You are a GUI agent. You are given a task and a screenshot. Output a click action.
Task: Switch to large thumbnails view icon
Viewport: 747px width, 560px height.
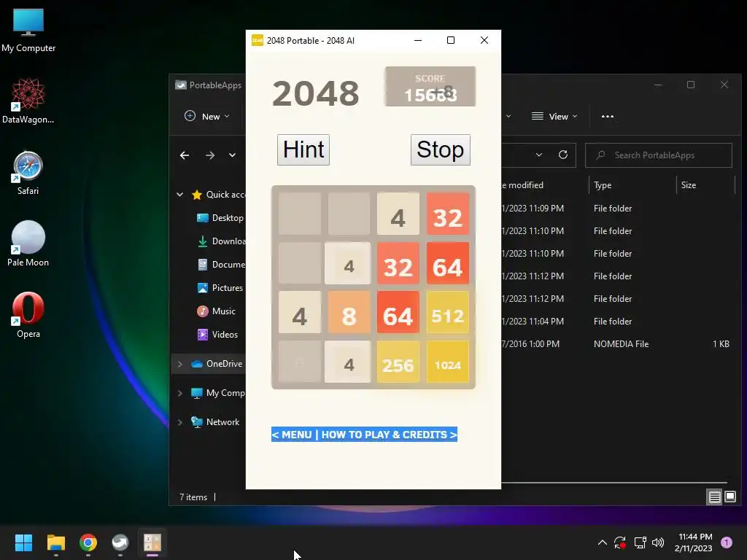(729, 497)
